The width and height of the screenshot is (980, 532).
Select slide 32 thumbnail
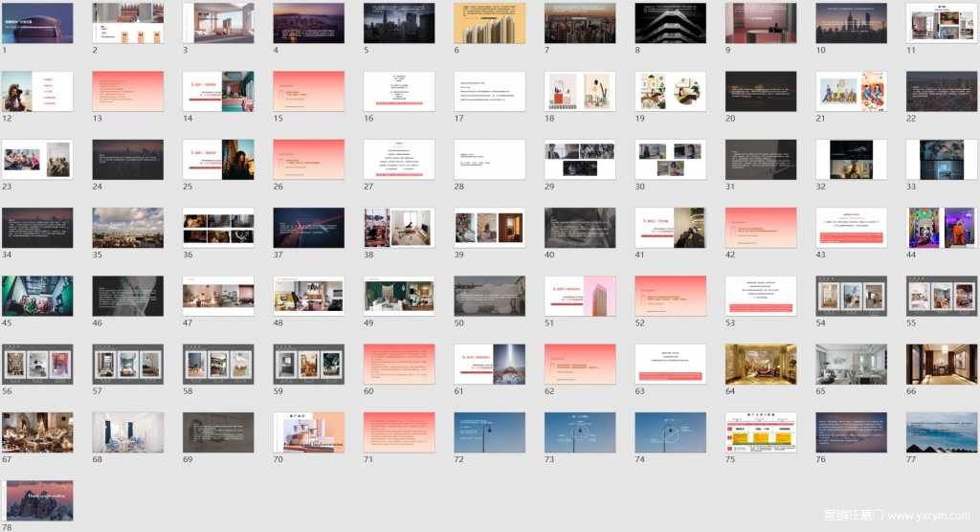(x=851, y=160)
